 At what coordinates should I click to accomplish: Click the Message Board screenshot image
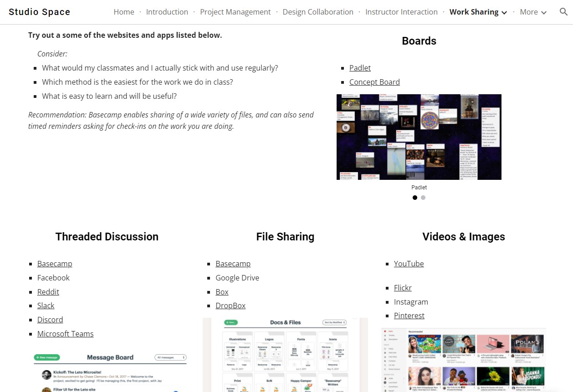[x=110, y=371]
